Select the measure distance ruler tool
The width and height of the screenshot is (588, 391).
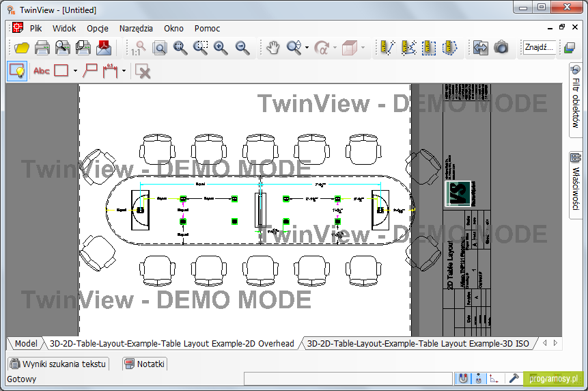387,48
